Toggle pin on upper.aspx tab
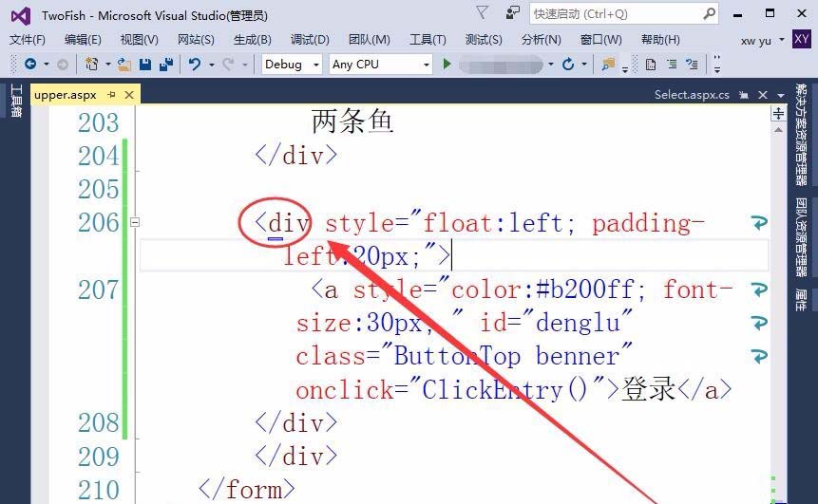The height and width of the screenshot is (504, 818). (x=111, y=95)
